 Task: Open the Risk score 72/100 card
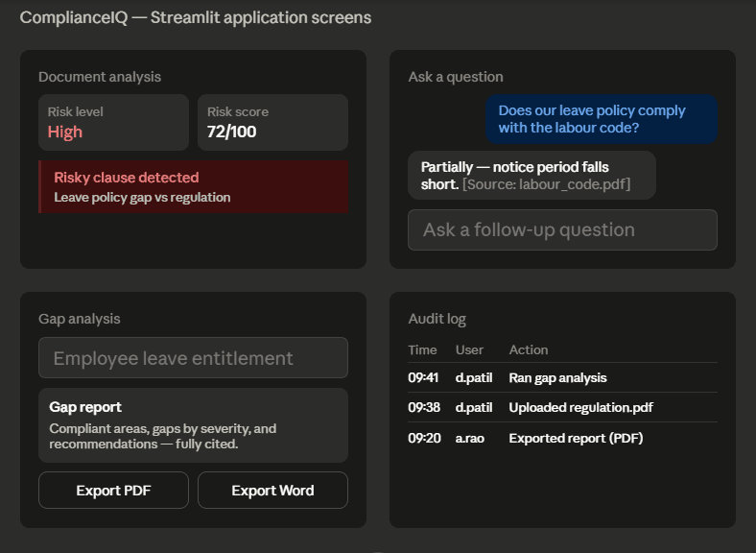(272, 123)
